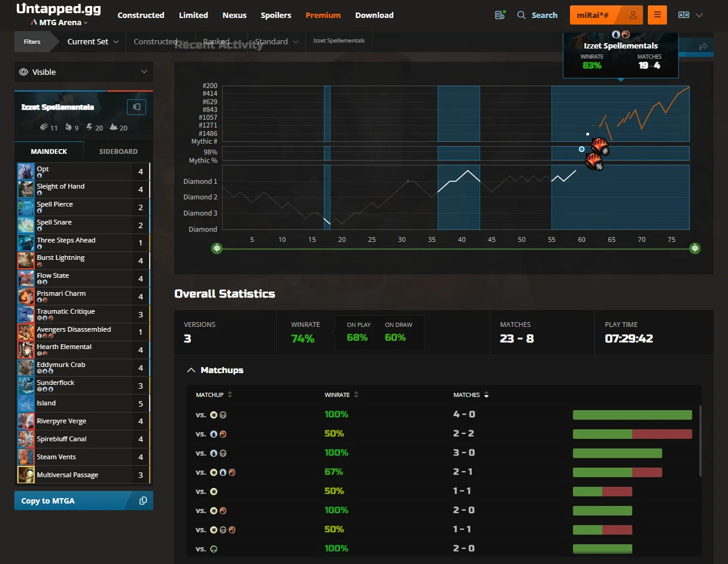Click the Copy to MTGA button
Screen dimensions: 728x564
click(84, 501)
